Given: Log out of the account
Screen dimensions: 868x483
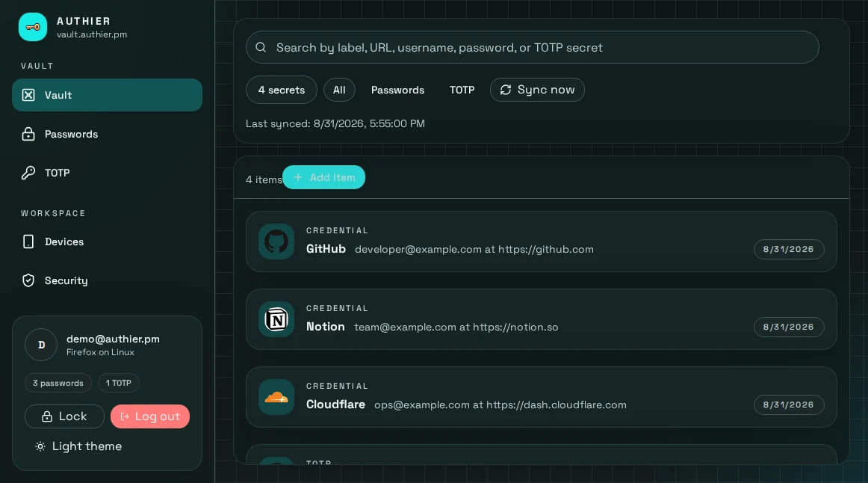Looking at the screenshot, I should coord(150,416).
